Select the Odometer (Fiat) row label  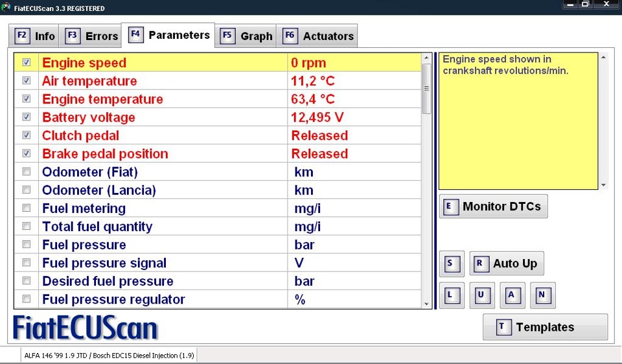[x=90, y=172]
